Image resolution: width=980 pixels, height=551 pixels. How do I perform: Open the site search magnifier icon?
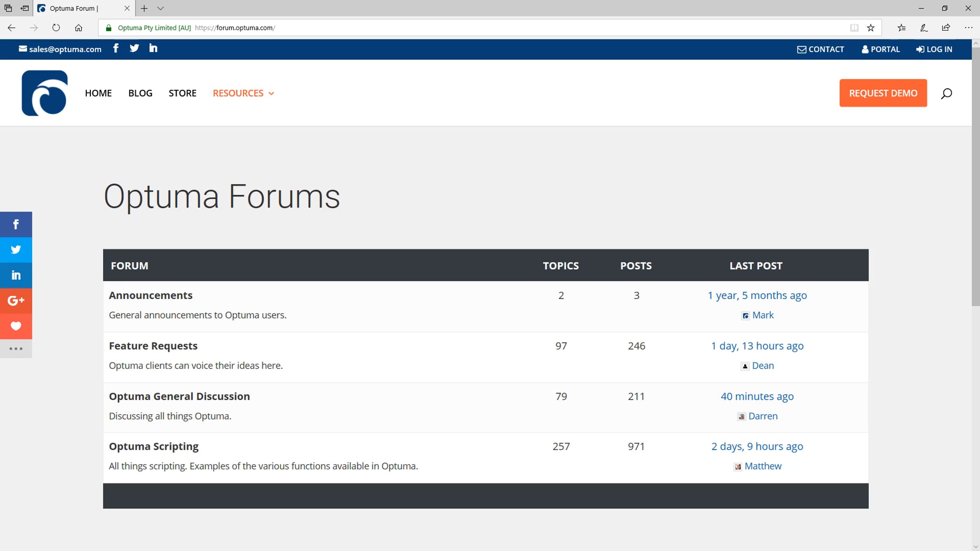[x=946, y=93]
